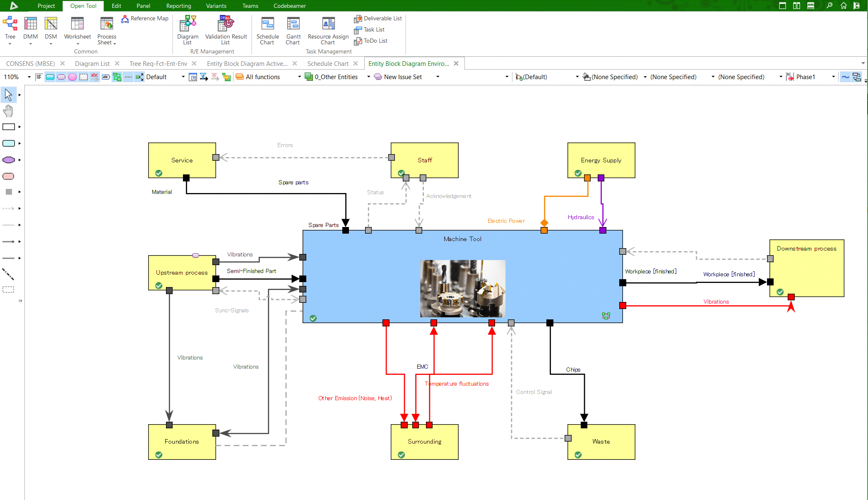Screen dimensions: 868x500
Task: Toggle the curved line display mode near Phase1
Action: click(845, 77)
